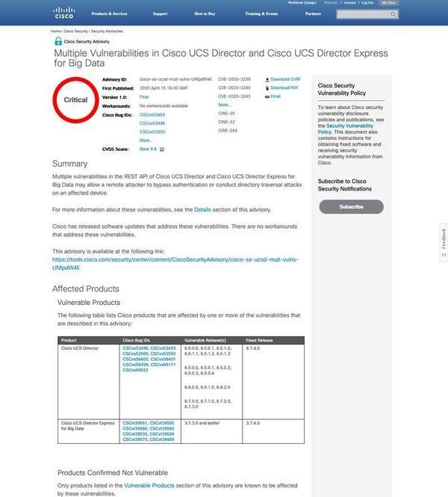
Task: Expand More under Cisco Bug IDs
Action: point(146,141)
